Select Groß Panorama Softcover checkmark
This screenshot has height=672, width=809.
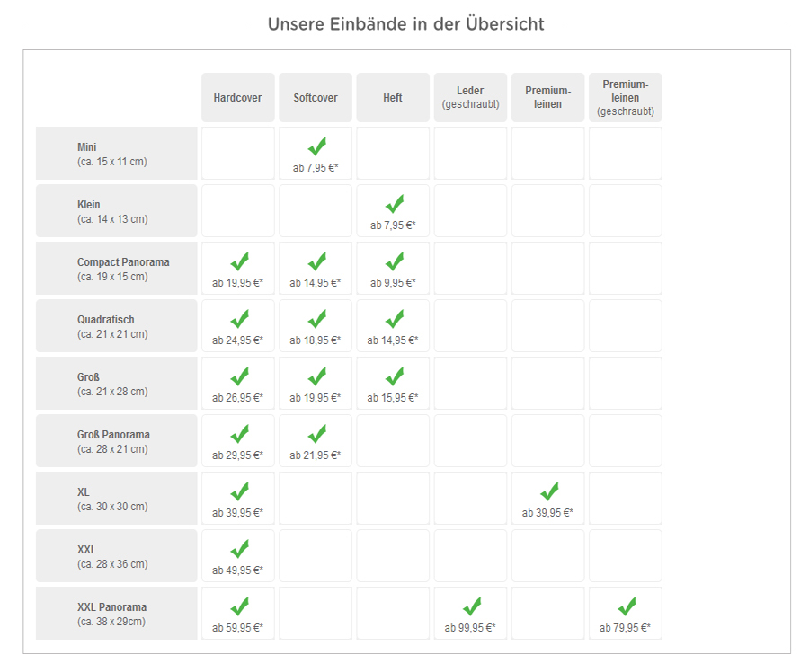(x=316, y=434)
